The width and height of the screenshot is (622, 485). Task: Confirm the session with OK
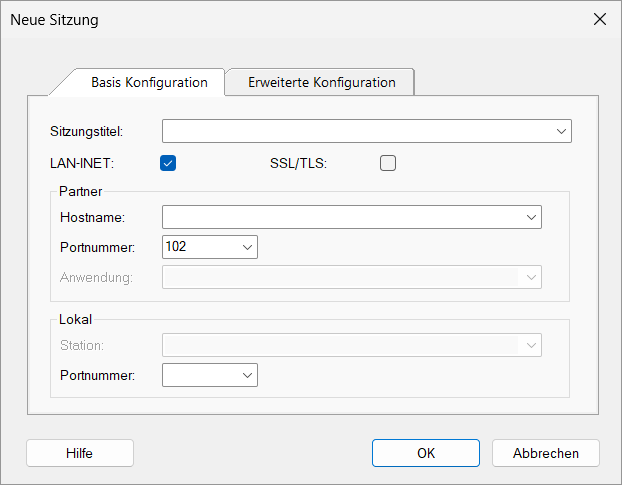click(x=426, y=453)
